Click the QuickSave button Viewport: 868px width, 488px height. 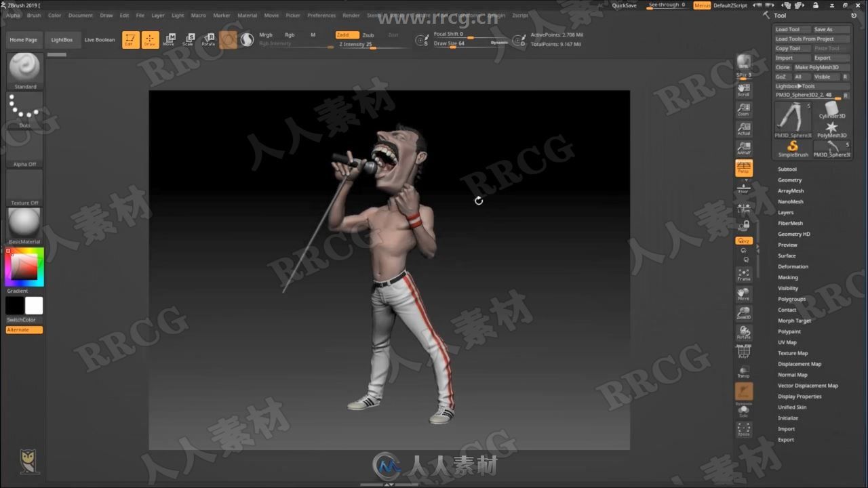[x=625, y=5]
